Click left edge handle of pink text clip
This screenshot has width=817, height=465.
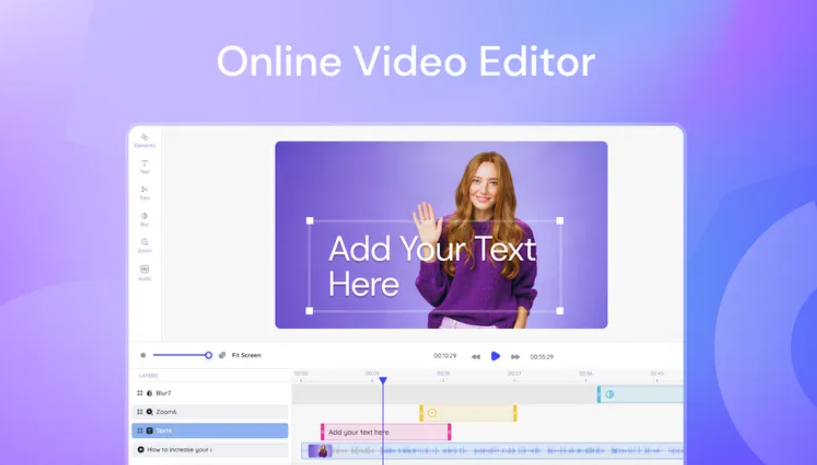click(x=323, y=432)
